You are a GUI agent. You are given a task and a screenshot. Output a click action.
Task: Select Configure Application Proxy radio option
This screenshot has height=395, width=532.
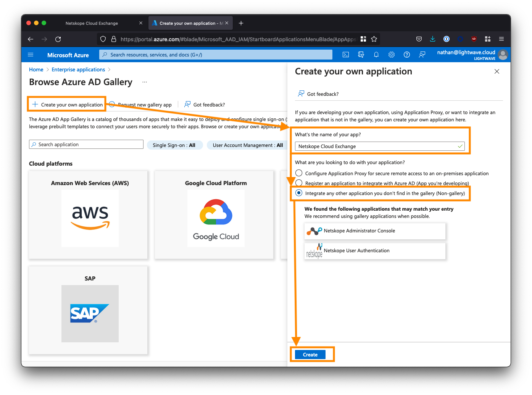pos(299,173)
